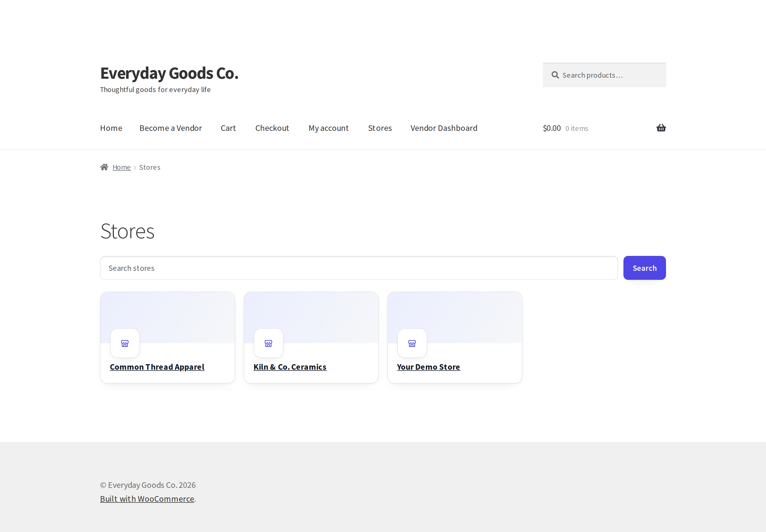This screenshot has height=532, width=766.
Task: Click the Your Demo Store banner
Action: [455, 317]
